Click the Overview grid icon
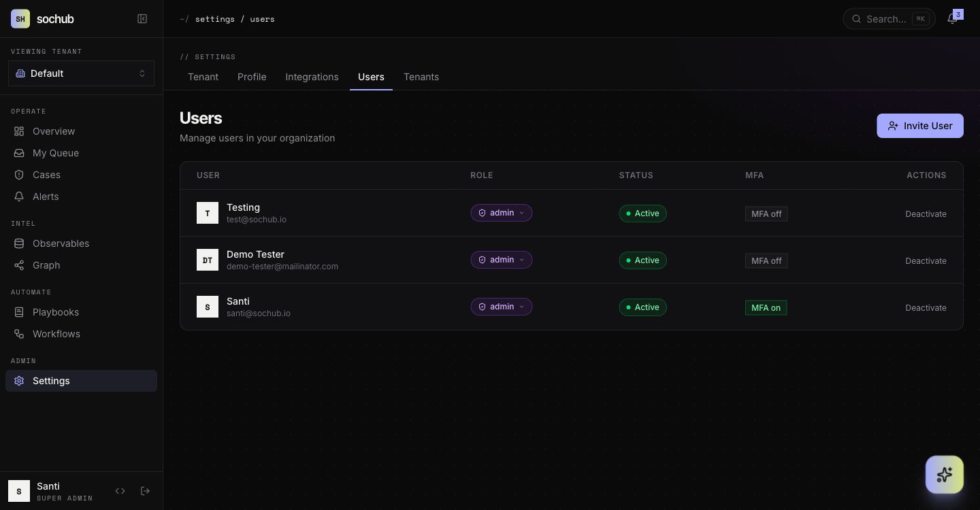 [x=19, y=131]
